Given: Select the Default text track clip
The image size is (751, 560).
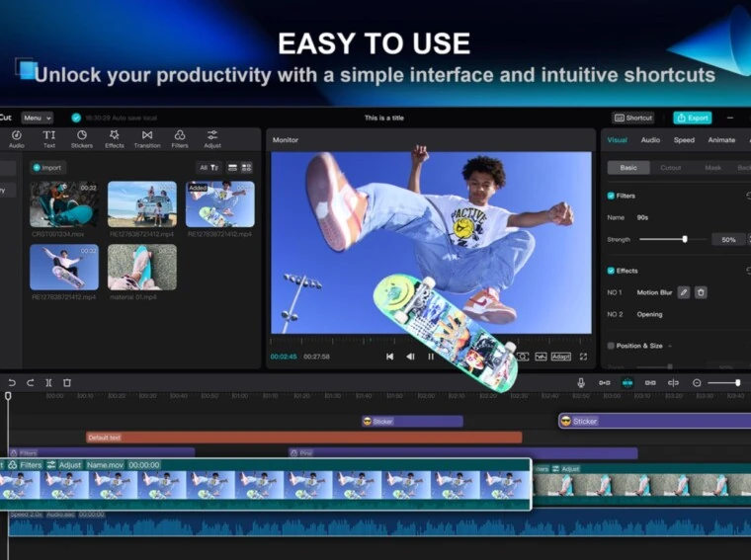Looking at the screenshot, I should coord(304,438).
